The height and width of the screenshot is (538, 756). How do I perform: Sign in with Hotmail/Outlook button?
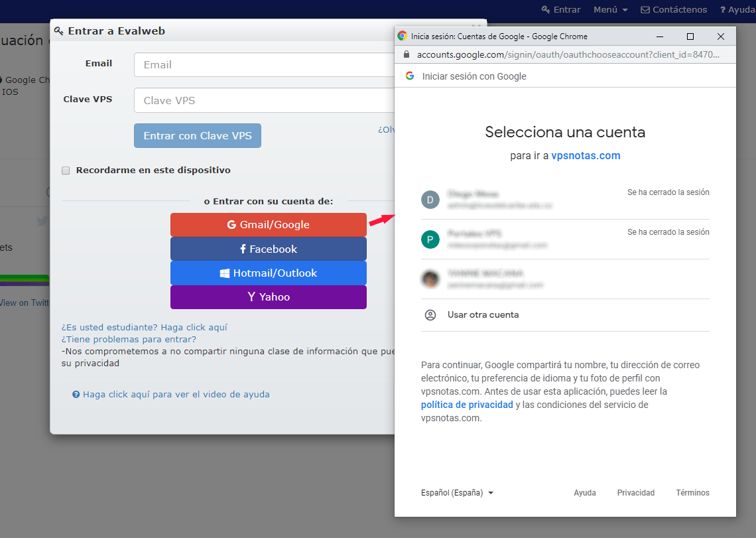(269, 273)
